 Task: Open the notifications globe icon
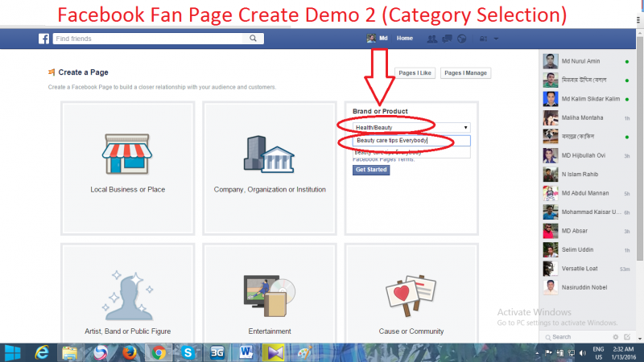pos(461,39)
